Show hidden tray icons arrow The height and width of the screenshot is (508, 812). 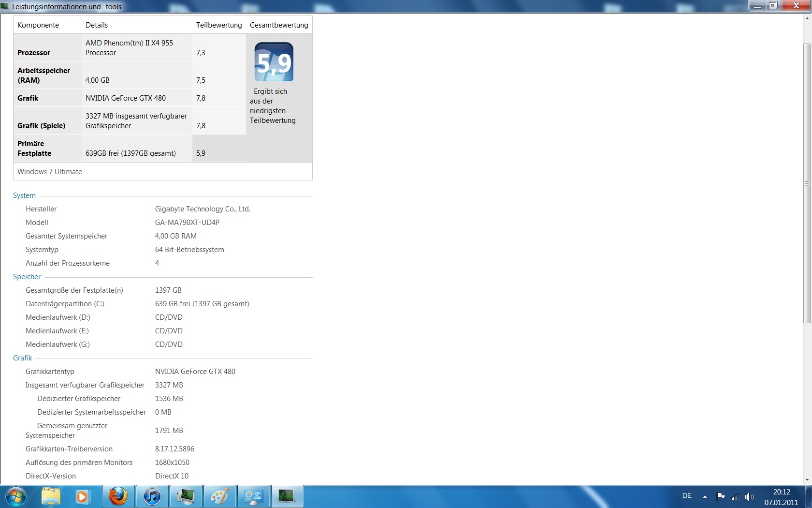705,496
